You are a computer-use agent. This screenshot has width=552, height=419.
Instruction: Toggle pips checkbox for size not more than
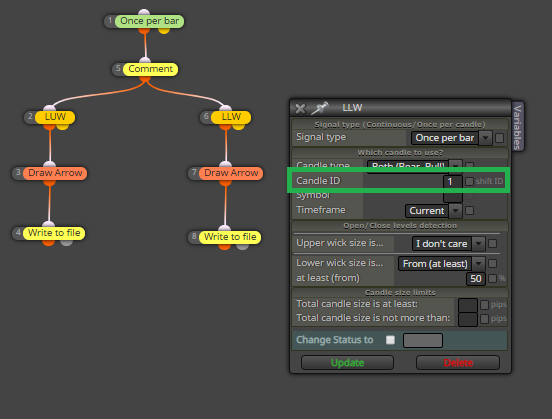coord(484,319)
